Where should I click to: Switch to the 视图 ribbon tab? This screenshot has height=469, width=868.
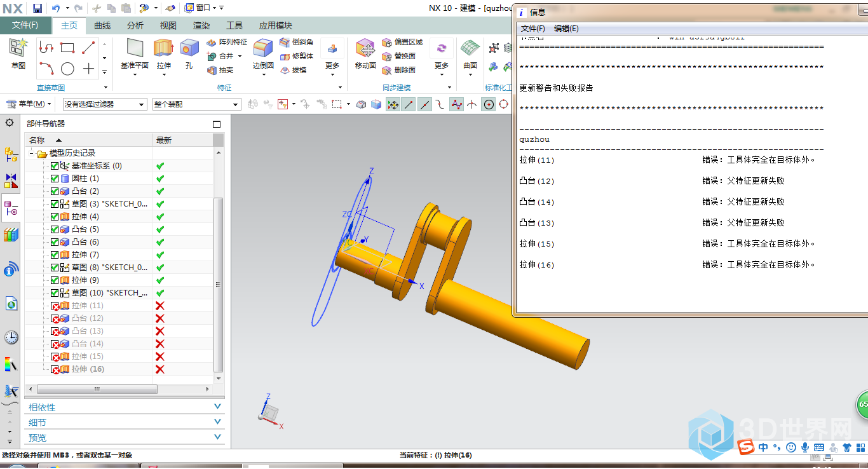[x=168, y=25]
